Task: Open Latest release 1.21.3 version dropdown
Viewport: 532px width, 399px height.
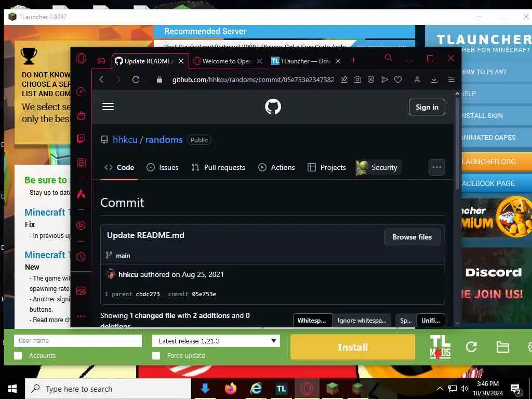Action: (x=216, y=341)
